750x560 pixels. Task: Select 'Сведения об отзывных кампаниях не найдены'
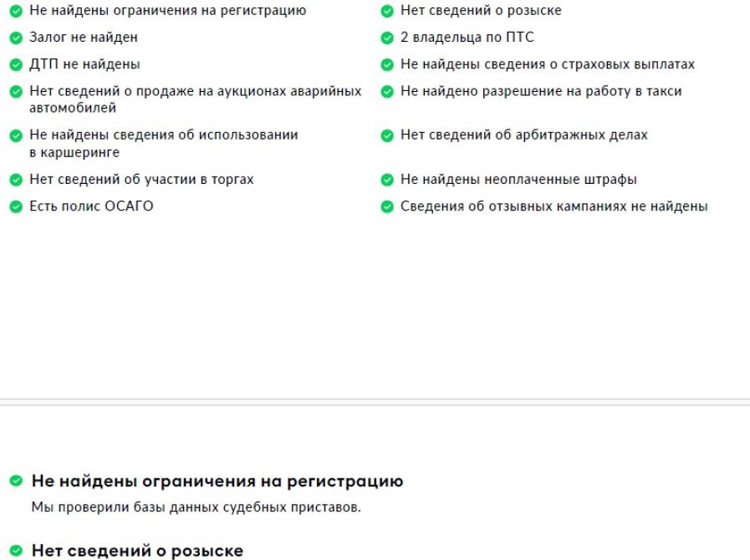click(x=554, y=206)
